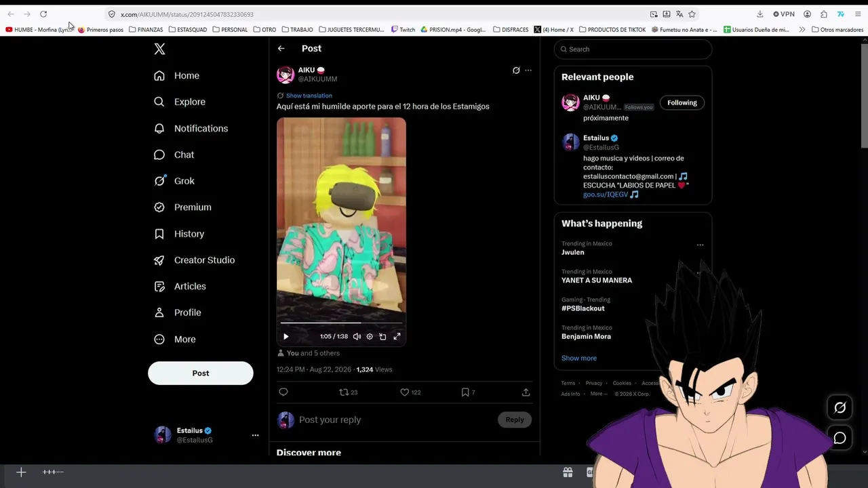Open more options for Jwulen trend
Image resolution: width=868 pixels, height=488 pixels.
[700, 245]
